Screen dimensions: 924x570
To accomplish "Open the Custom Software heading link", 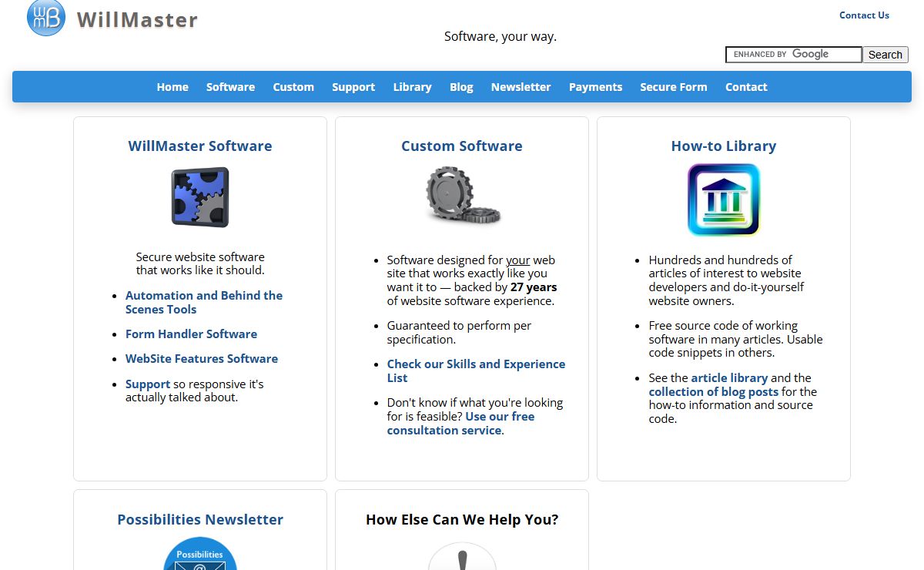I will [462, 146].
